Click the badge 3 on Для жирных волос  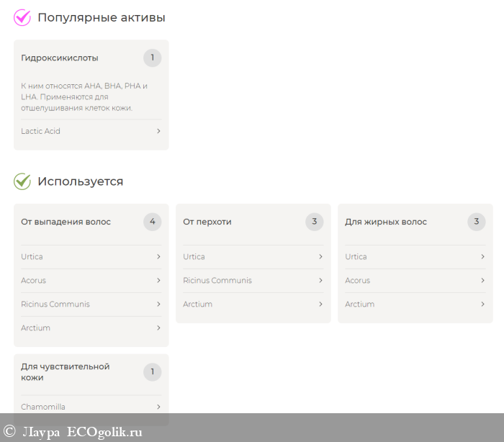(x=476, y=222)
